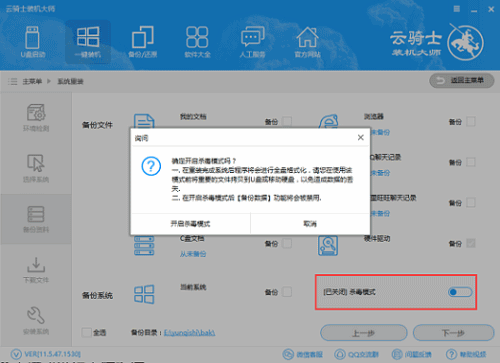This screenshot has width=500, height=363.
Task: Confirm with 开启杀毒模式 button
Action: coord(190,224)
